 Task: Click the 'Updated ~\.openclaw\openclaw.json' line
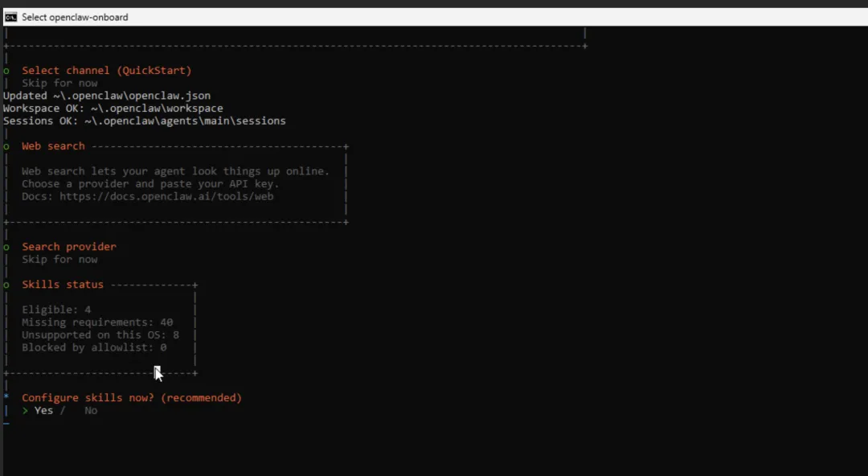point(107,96)
